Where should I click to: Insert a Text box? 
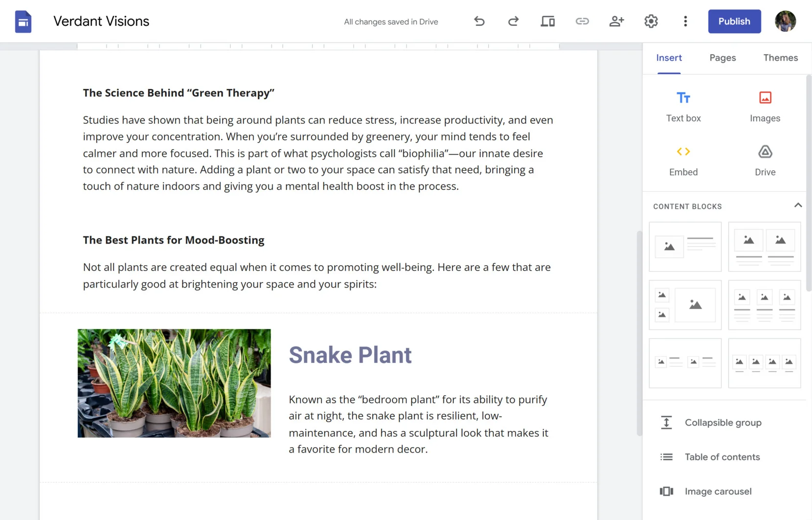[683, 105]
